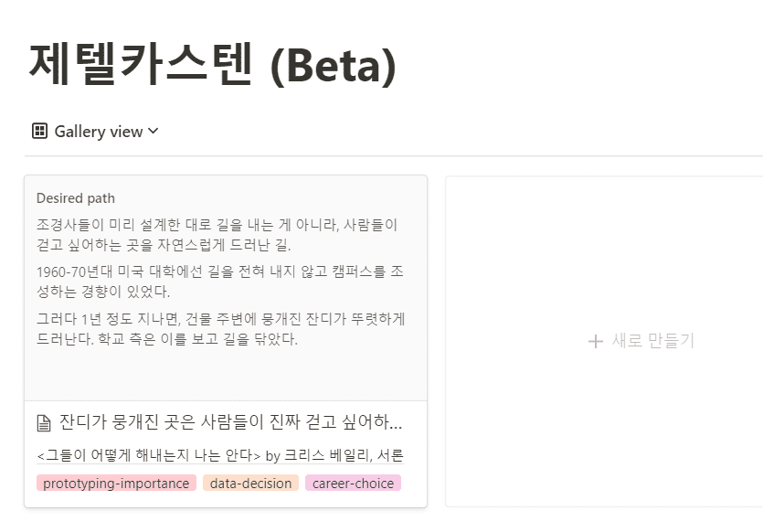763x532 pixels.
Task: Click the page document icon on the card
Action: (x=44, y=423)
